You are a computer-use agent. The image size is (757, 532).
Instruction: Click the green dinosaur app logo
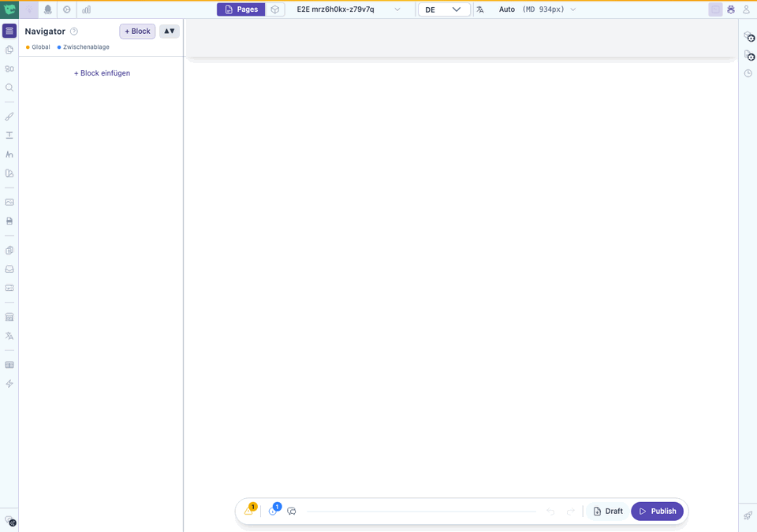(9, 9)
